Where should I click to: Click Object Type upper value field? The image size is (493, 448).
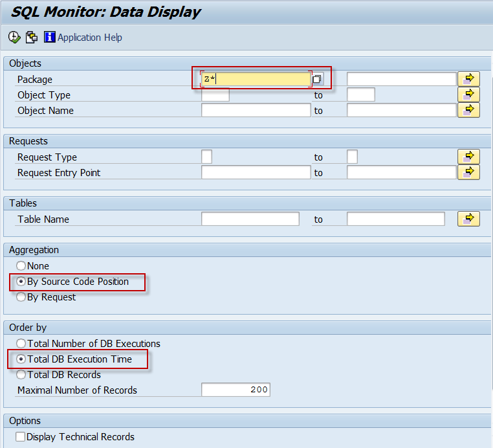(x=361, y=95)
